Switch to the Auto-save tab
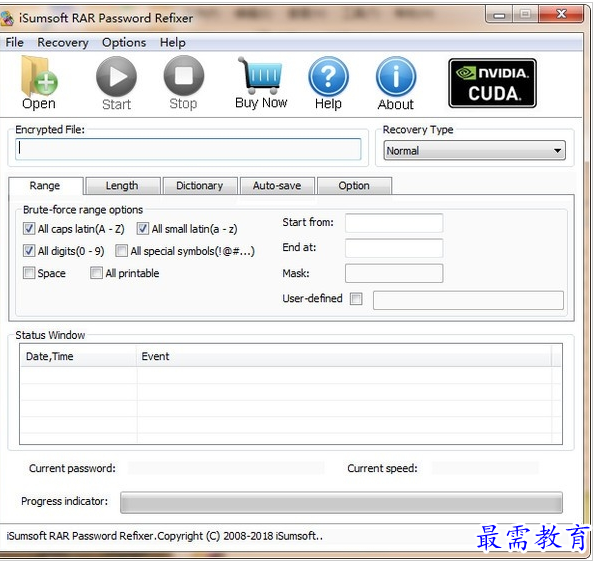This screenshot has width=598, height=569. pyautogui.click(x=277, y=186)
